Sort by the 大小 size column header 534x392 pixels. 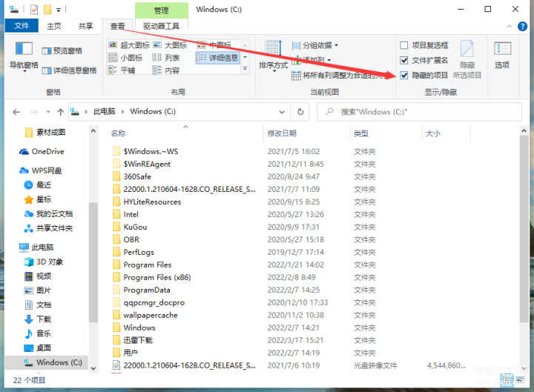pos(433,133)
